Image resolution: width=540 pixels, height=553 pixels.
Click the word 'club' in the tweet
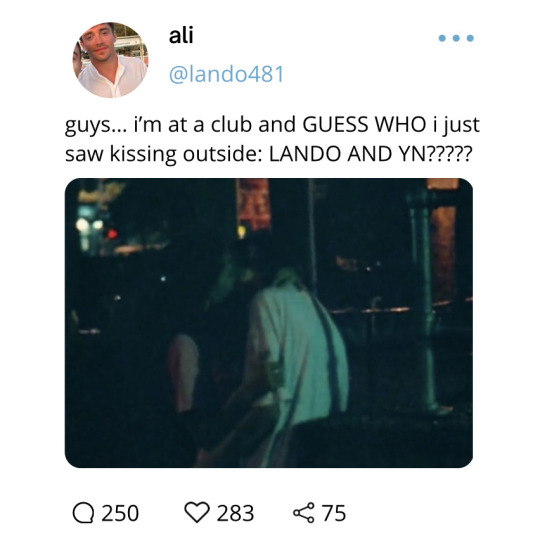tap(232, 124)
